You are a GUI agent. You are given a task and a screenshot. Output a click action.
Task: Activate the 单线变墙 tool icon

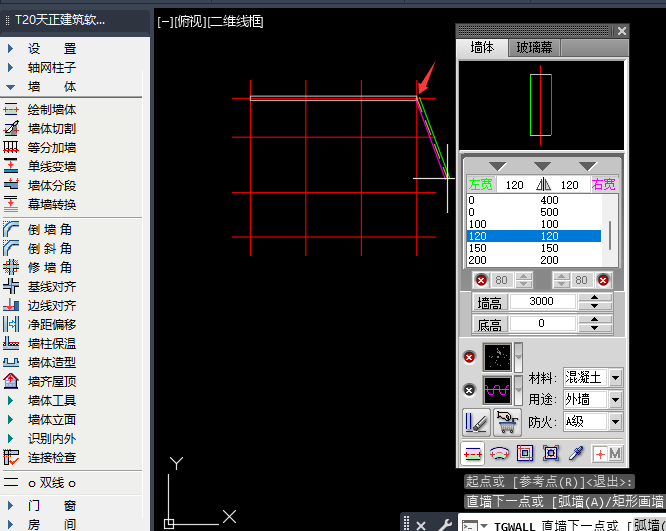point(11,166)
